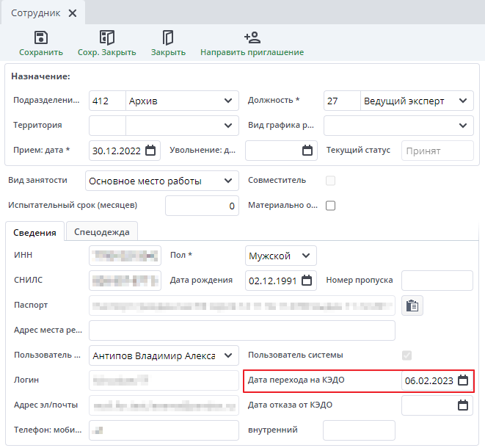Open calendar for hire date field
Viewport: 485px width, 448px height.
(150, 151)
